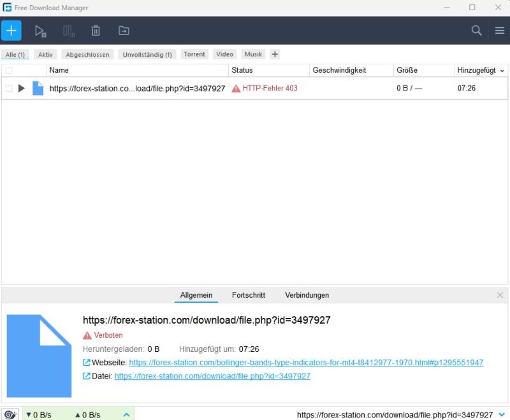
Task: Add a new download with plus button
Action: [x=11, y=31]
